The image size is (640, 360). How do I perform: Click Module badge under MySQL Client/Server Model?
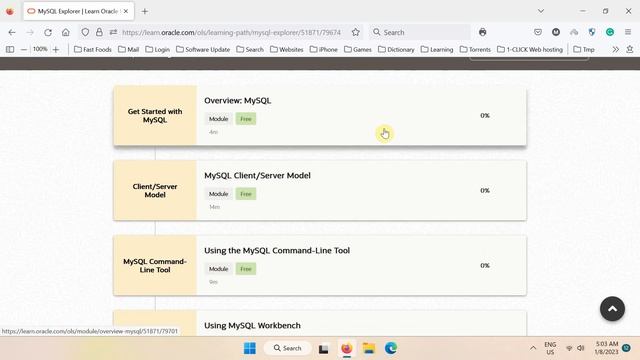tap(218, 194)
